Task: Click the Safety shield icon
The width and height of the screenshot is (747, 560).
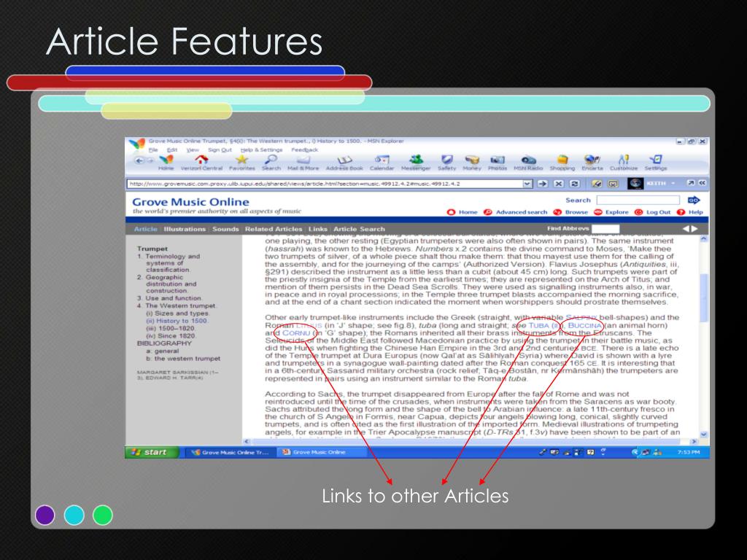Action: [447, 160]
